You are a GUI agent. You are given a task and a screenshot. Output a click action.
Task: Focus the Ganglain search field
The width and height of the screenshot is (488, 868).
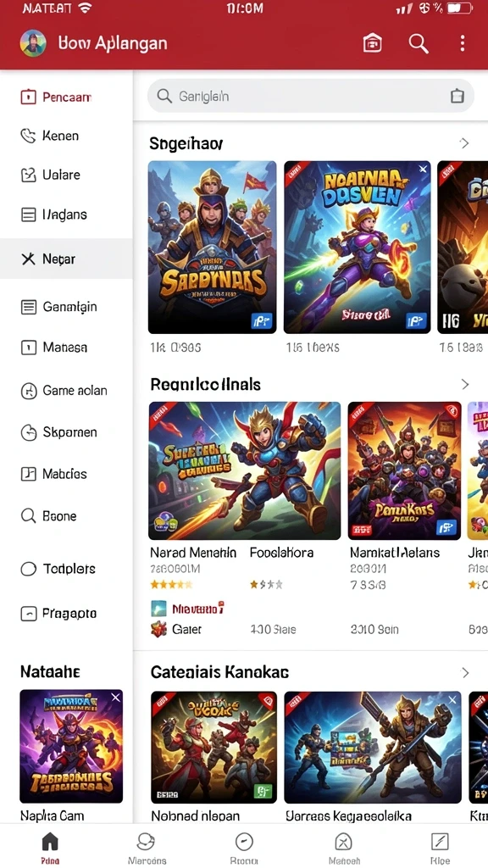310,96
